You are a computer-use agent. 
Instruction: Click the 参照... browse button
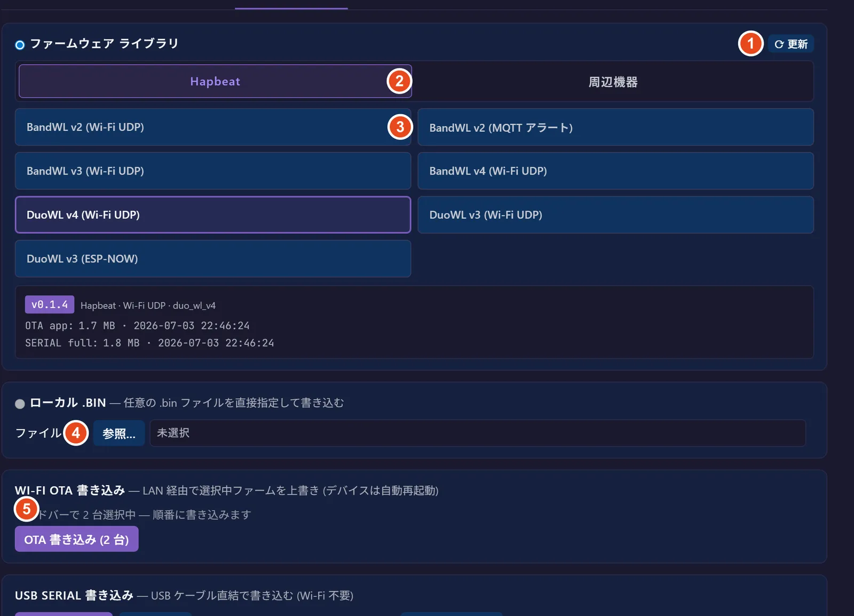tap(119, 433)
